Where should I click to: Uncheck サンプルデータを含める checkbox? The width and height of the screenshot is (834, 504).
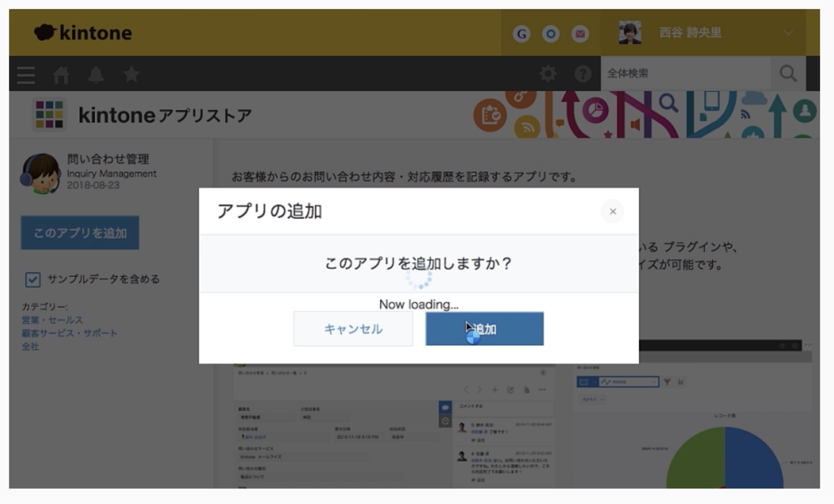click(x=33, y=280)
